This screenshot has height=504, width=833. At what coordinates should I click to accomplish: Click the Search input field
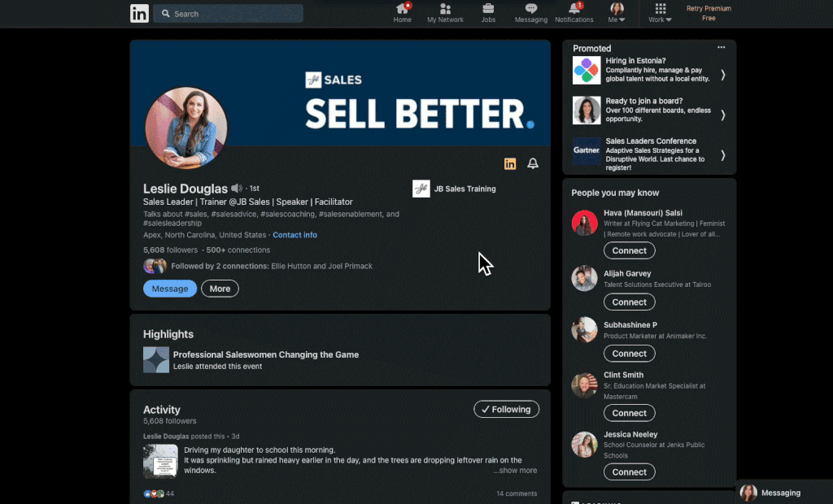(x=228, y=14)
